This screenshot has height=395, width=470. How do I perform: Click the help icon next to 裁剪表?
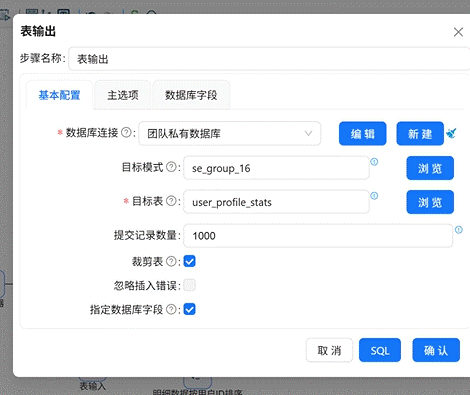(171, 261)
